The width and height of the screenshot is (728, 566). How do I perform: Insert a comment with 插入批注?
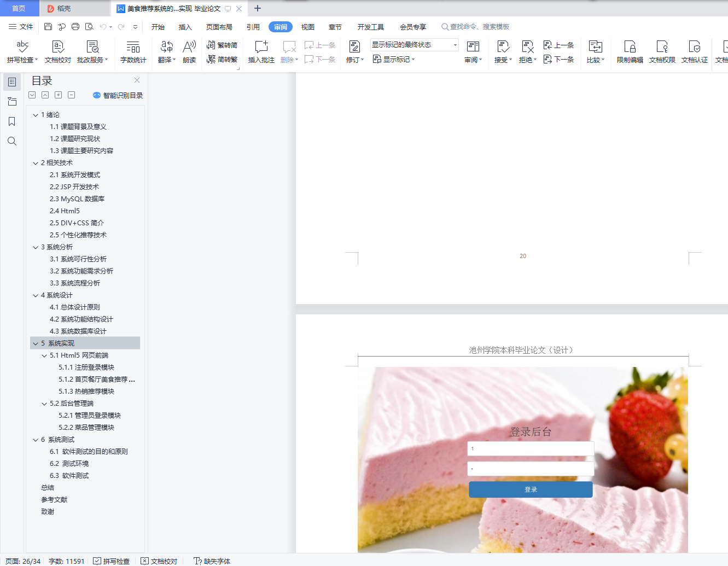click(261, 52)
